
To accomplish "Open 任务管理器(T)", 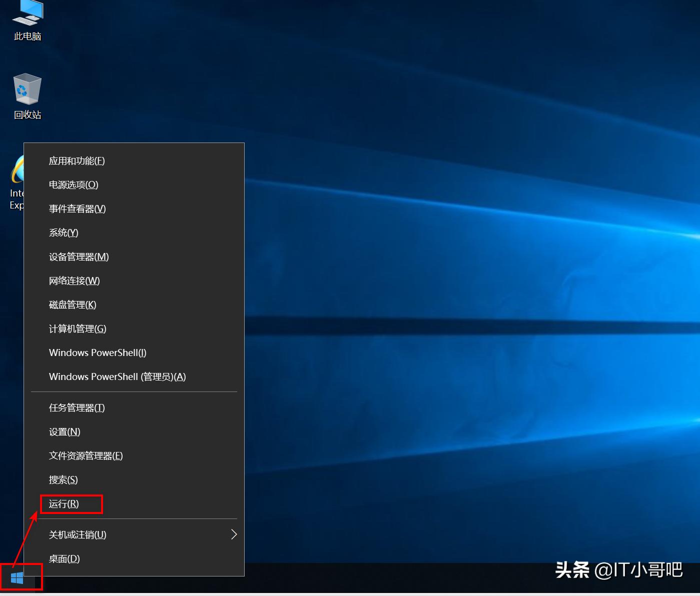I will tap(76, 407).
